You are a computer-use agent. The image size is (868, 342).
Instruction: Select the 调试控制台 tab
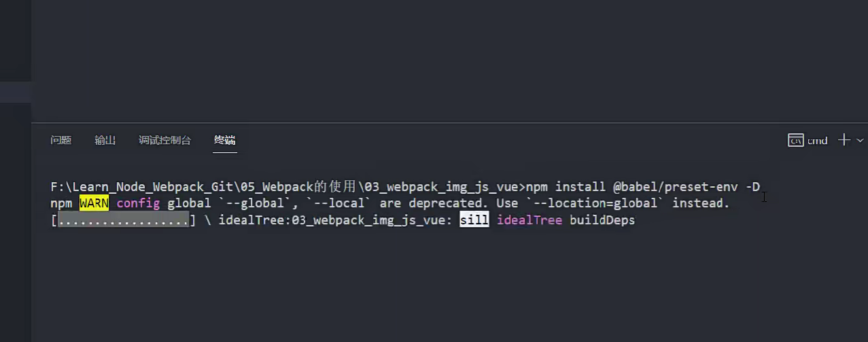[164, 140]
